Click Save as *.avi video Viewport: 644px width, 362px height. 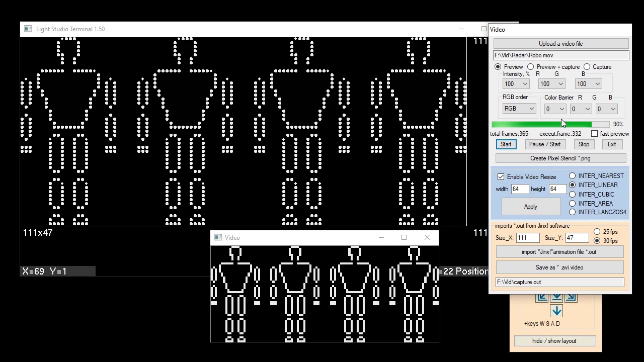[x=559, y=267]
